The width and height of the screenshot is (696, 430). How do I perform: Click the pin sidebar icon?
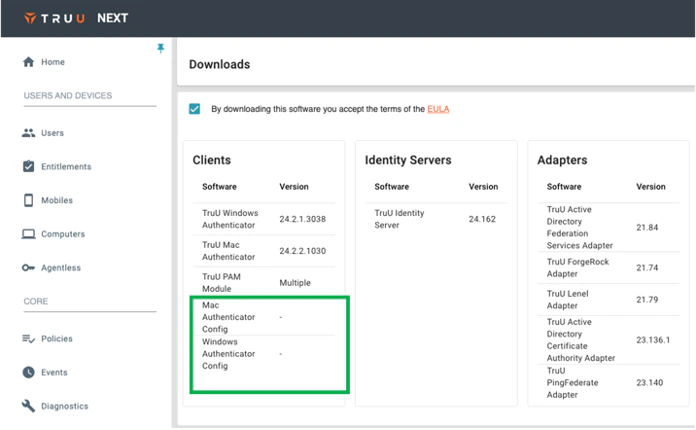(160, 48)
